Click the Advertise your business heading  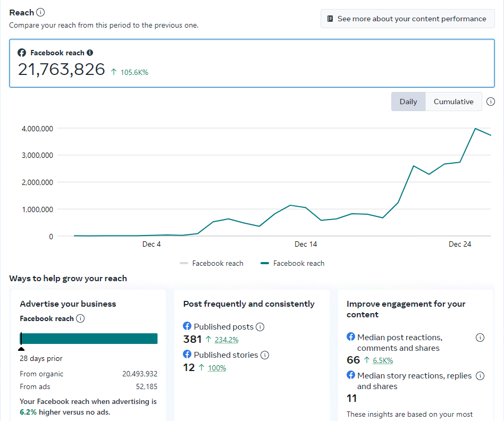[68, 304]
